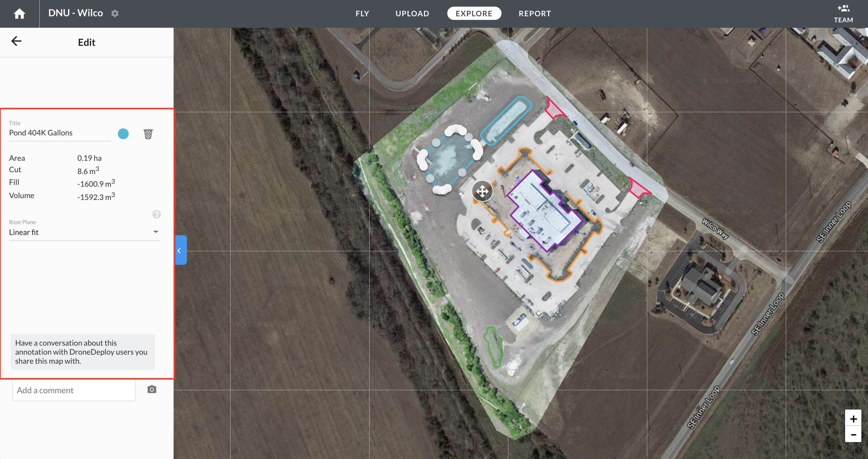The image size is (868, 459).
Task: Switch to the Fly tab
Action: [x=362, y=14]
